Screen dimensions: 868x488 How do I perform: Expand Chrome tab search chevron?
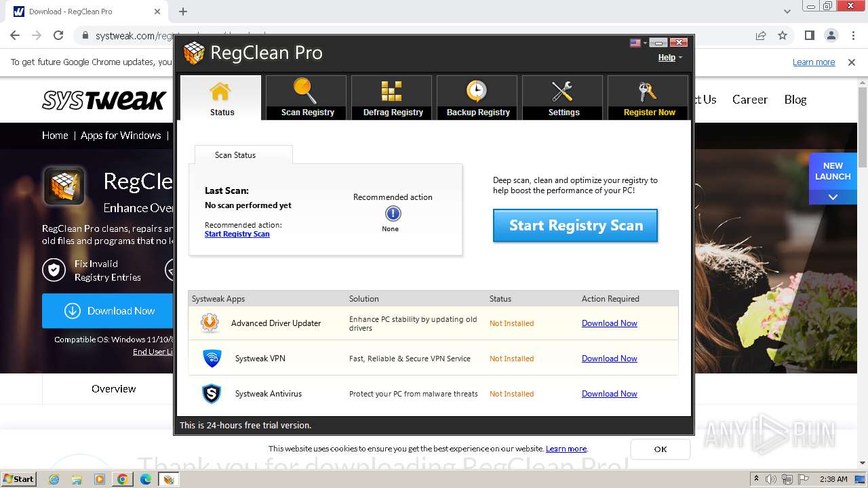pyautogui.click(x=787, y=12)
